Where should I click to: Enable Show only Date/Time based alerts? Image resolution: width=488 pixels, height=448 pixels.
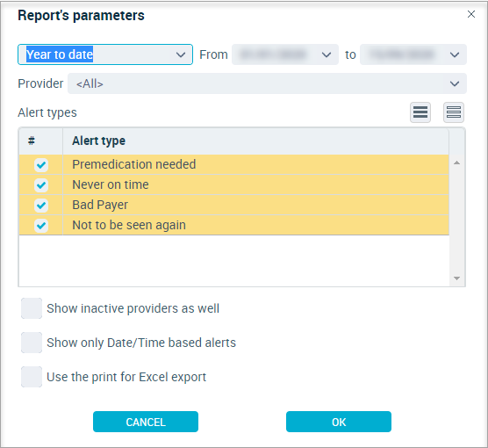pyautogui.click(x=32, y=343)
